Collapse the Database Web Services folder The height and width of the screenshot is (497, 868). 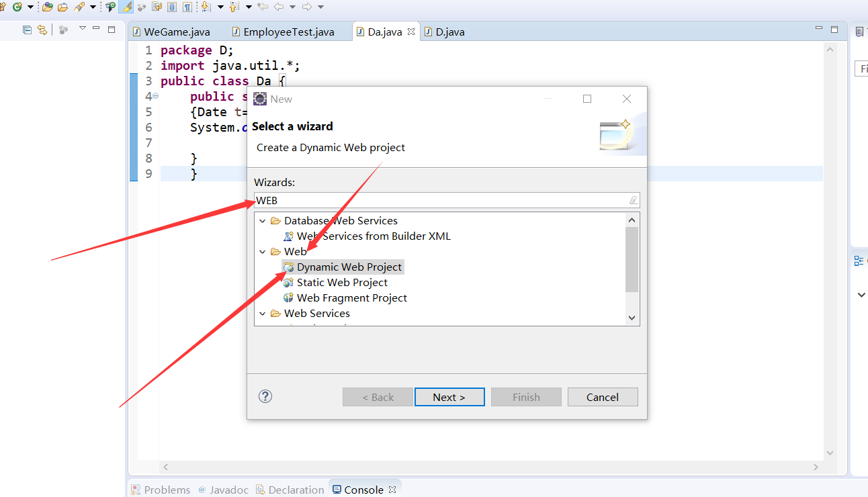(x=262, y=221)
